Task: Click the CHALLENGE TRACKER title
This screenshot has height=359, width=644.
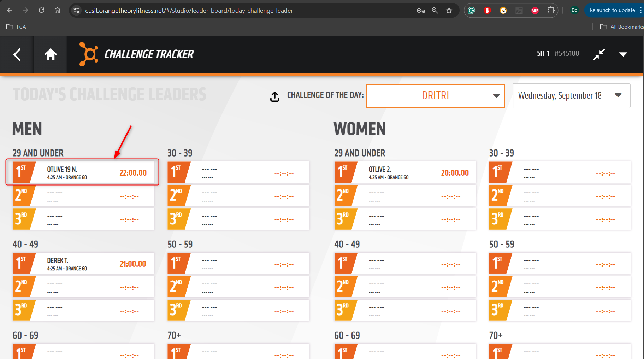Action: coord(149,54)
